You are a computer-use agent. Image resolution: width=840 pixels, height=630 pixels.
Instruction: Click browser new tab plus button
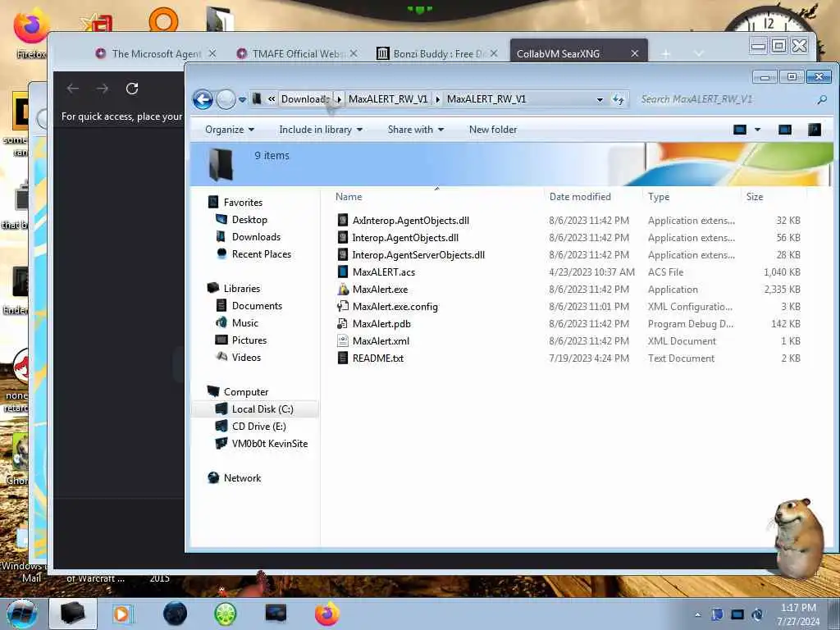(665, 53)
